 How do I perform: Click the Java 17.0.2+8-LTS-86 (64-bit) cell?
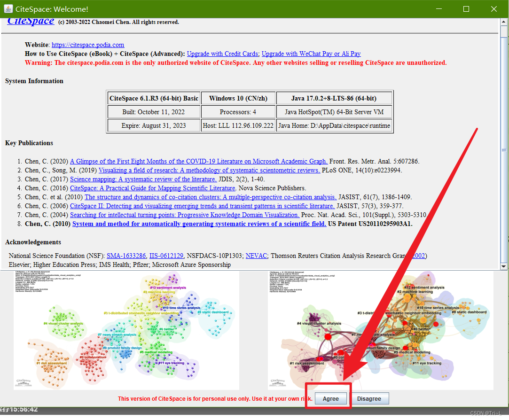coord(334,98)
